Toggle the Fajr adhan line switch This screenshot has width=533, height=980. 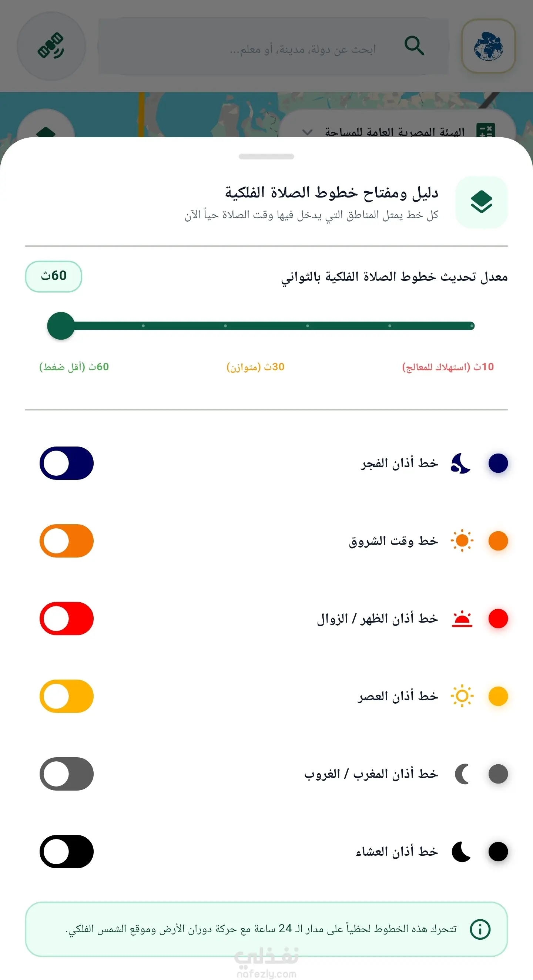coord(67,464)
